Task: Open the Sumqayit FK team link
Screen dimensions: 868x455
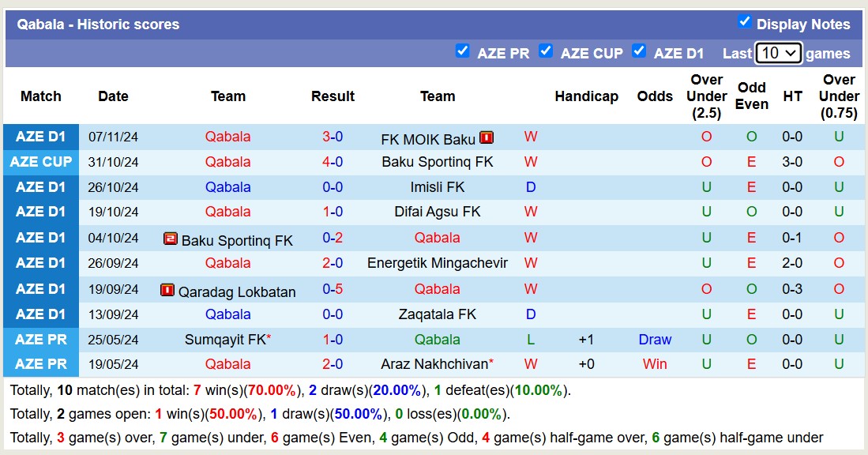Action: (x=226, y=340)
